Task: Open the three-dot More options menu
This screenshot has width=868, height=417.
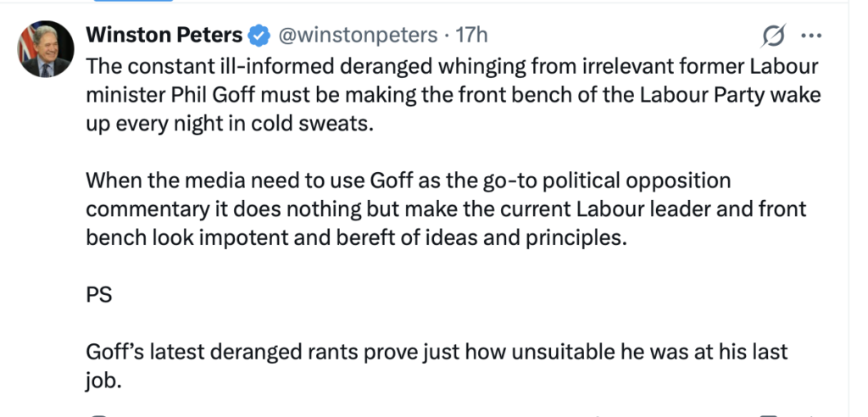Action: [811, 36]
